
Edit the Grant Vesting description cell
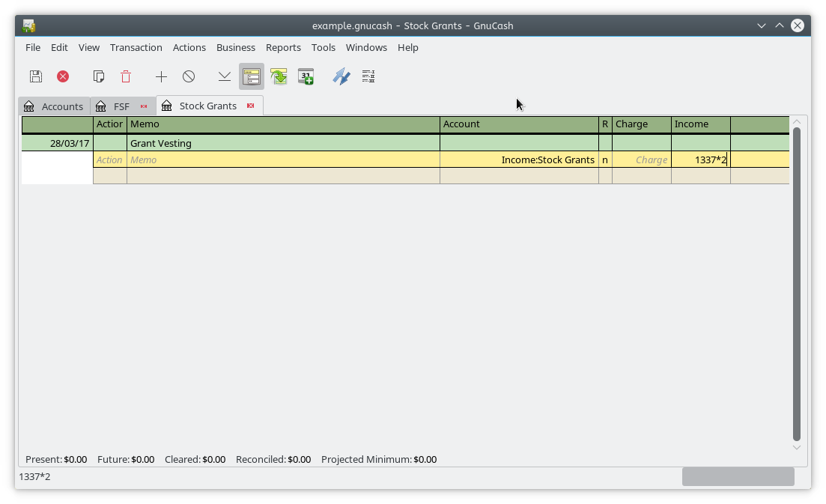[283, 143]
